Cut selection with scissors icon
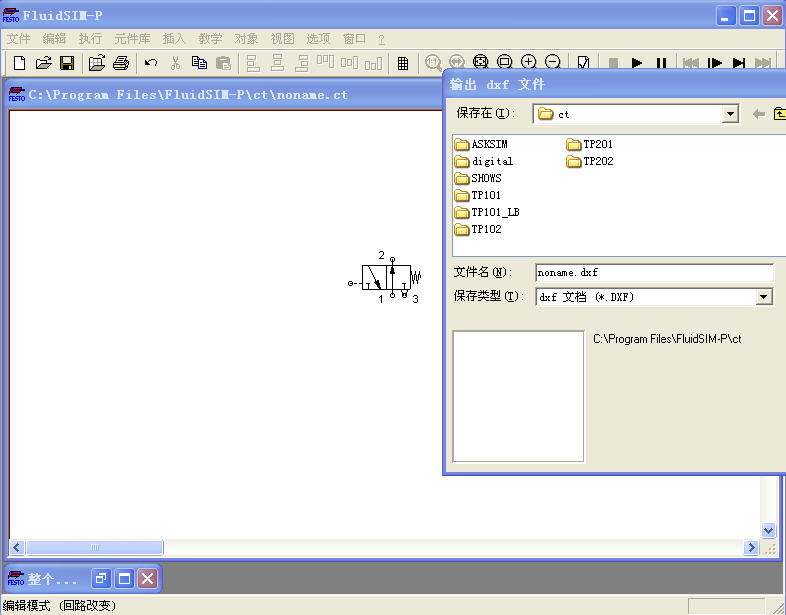The width and height of the screenshot is (786, 615). click(x=175, y=63)
